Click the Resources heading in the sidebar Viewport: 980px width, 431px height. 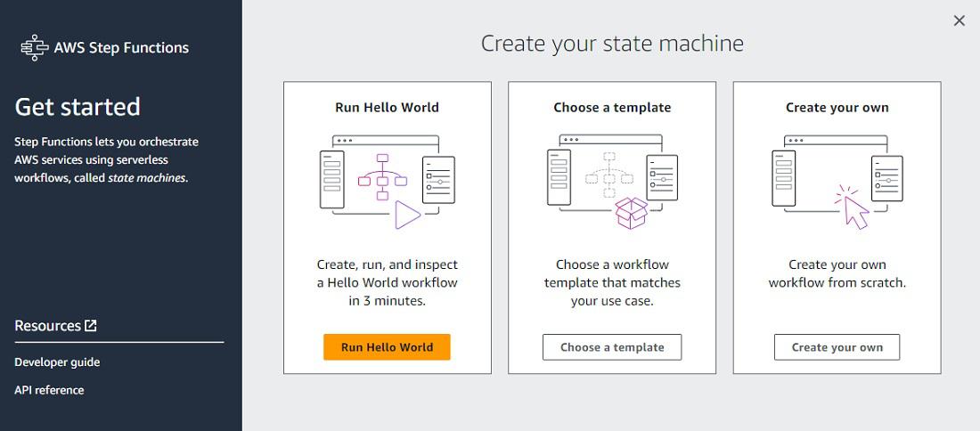(x=48, y=326)
